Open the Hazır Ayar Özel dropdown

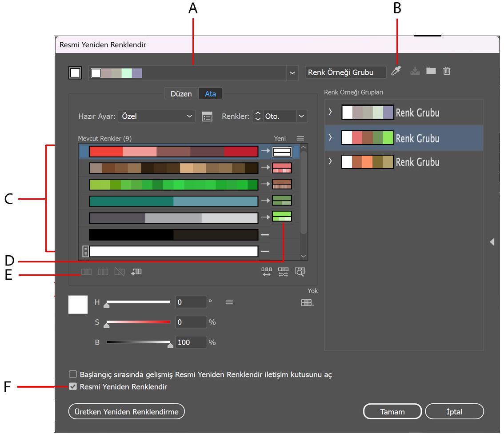click(x=156, y=116)
